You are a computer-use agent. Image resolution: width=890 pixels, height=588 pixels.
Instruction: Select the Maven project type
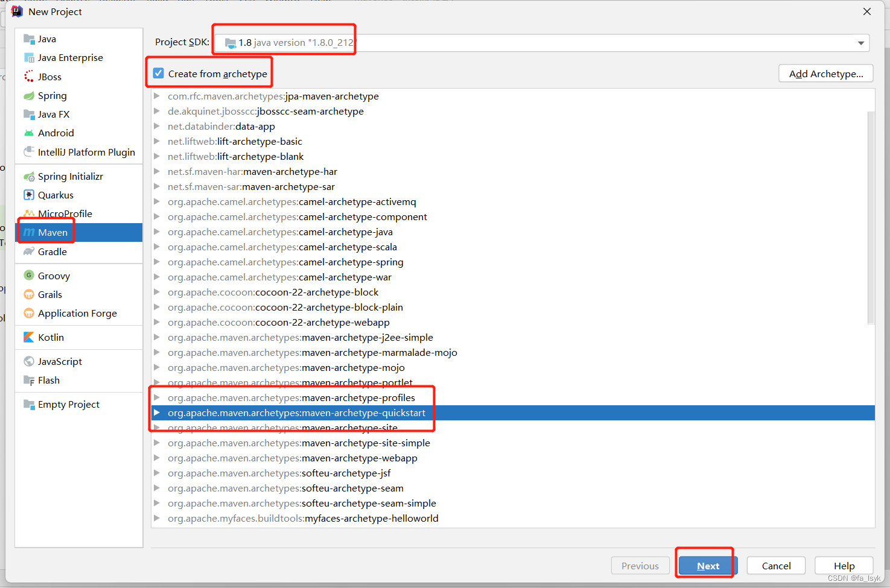tap(52, 232)
